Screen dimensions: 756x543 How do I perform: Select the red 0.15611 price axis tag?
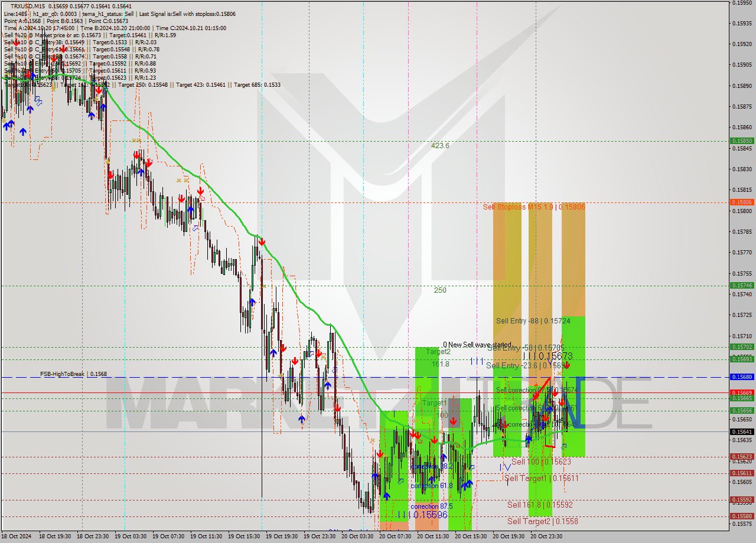click(x=742, y=473)
